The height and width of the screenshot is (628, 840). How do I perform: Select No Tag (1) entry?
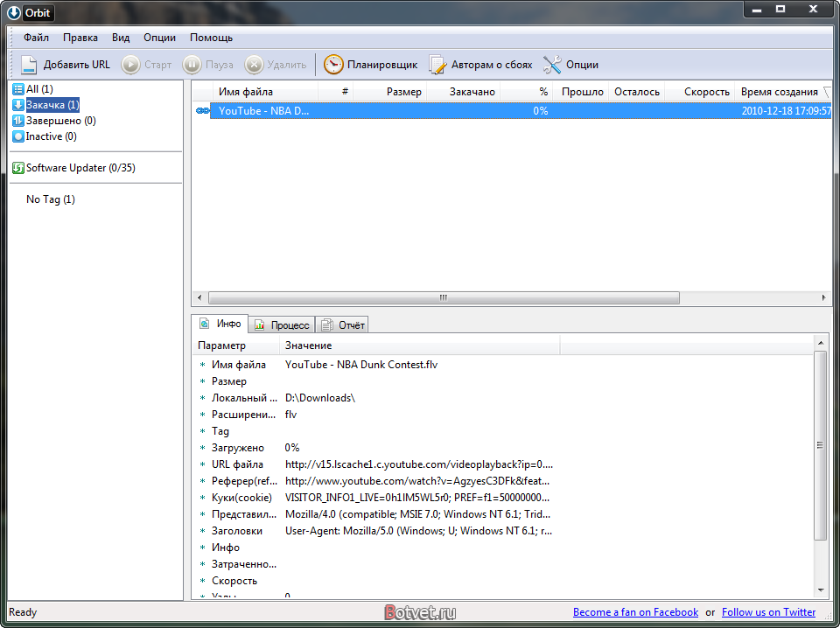coord(51,199)
